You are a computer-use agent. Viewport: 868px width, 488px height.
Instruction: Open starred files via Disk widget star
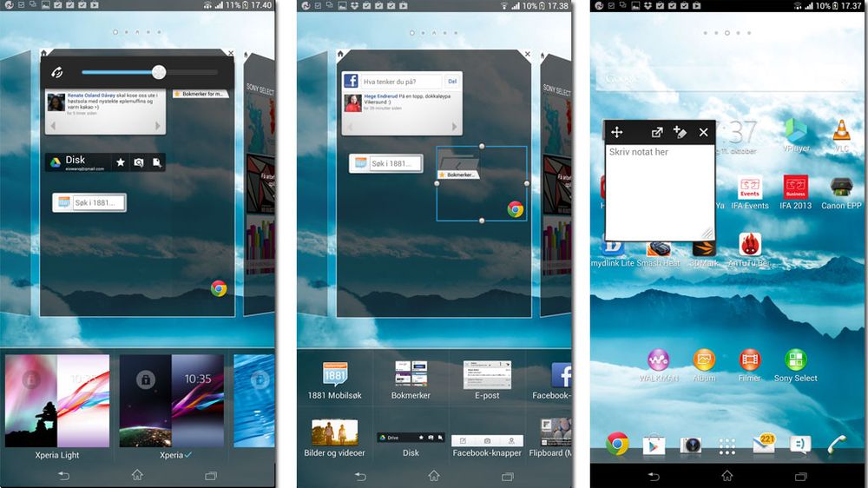click(x=120, y=162)
